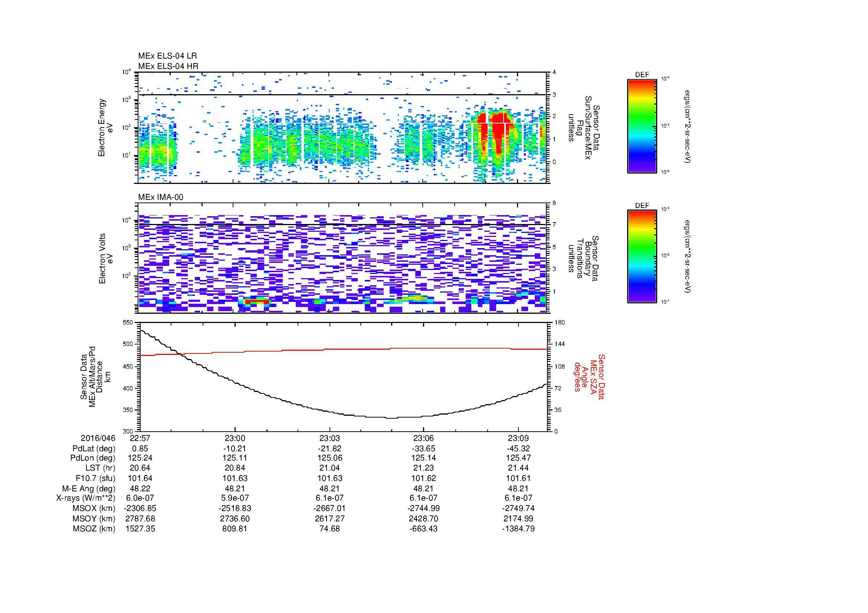Viewport: 868px width, 613px height.
Task: Click LST value 20.64
Action: pos(140,468)
